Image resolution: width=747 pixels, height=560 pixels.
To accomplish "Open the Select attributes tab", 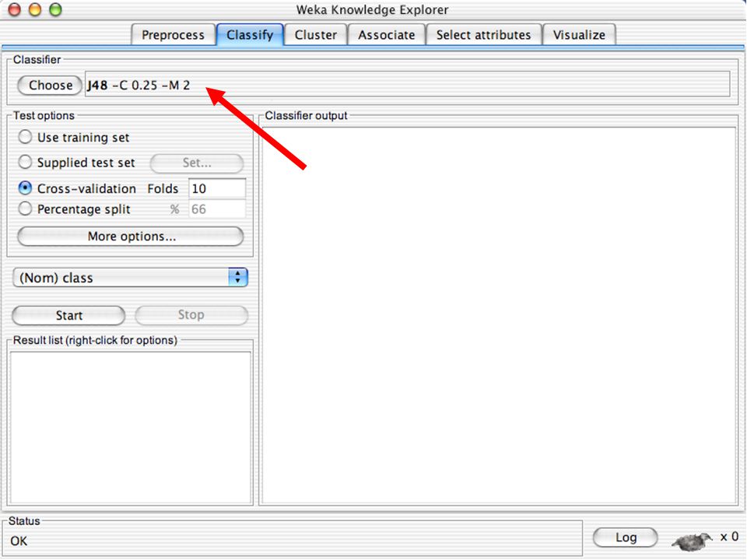I will click(x=483, y=35).
